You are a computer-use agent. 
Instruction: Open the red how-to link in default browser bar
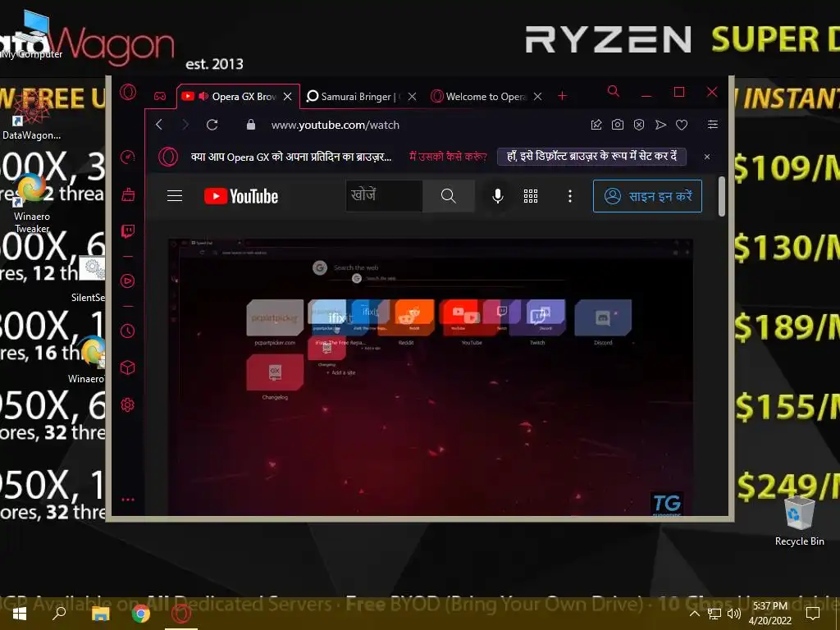[x=448, y=157]
